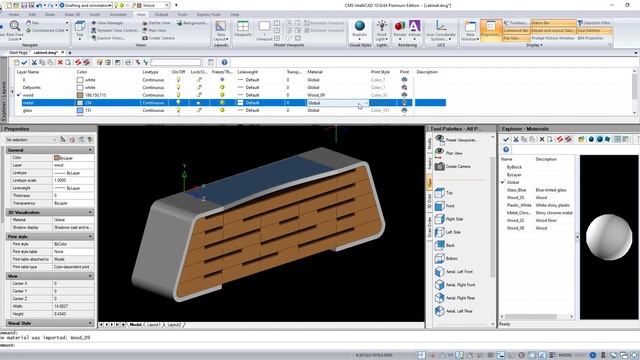Click the Artisan rendering icon
This screenshot has width=640, height=360.
pyautogui.click(x=414, y=26)
